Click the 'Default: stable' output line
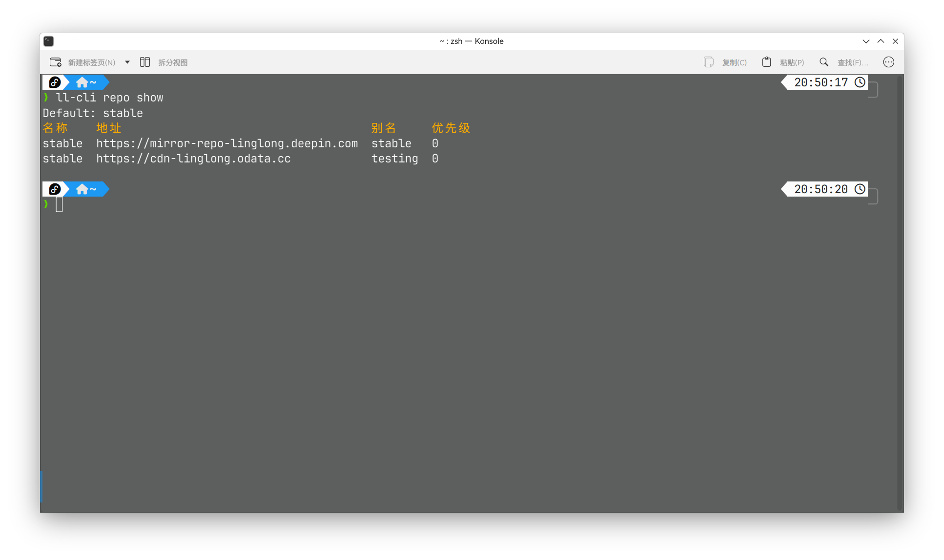 pyautogui.click(x=93, y=113)
